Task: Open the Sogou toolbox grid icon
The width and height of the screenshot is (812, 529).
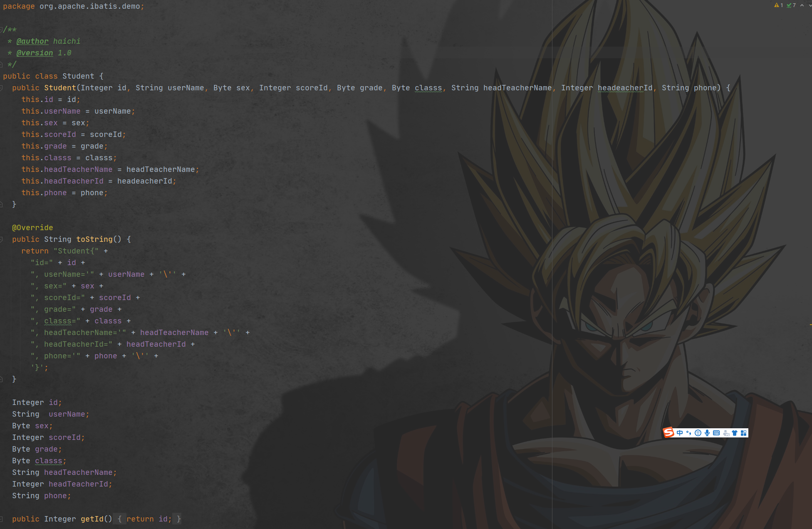Action: click(743, 433)
